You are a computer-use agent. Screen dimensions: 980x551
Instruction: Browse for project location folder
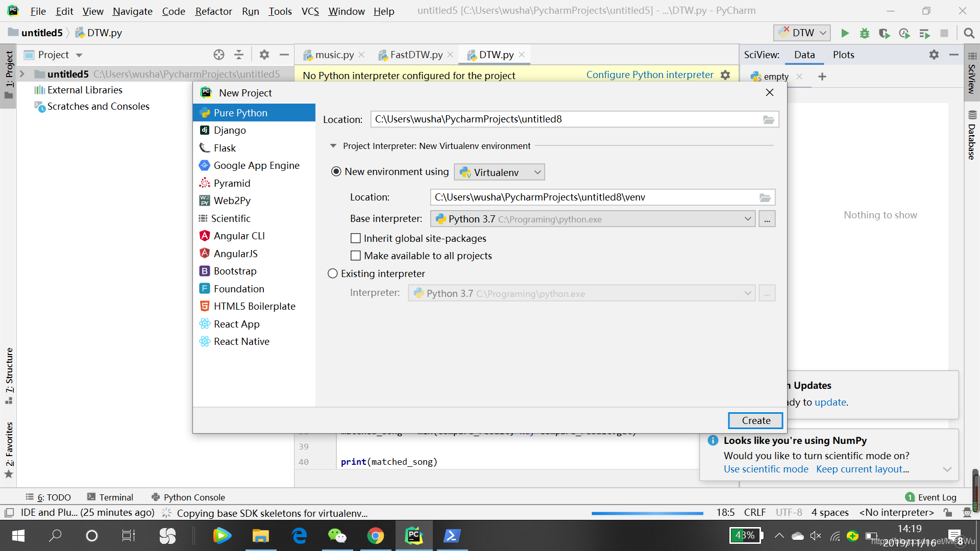click(769, 119)
